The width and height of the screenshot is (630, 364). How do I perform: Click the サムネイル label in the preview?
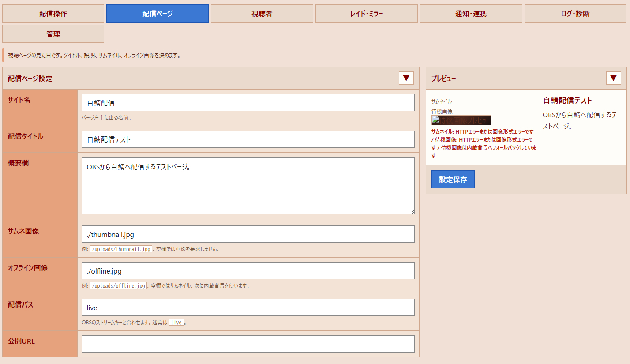click(442, 101)
